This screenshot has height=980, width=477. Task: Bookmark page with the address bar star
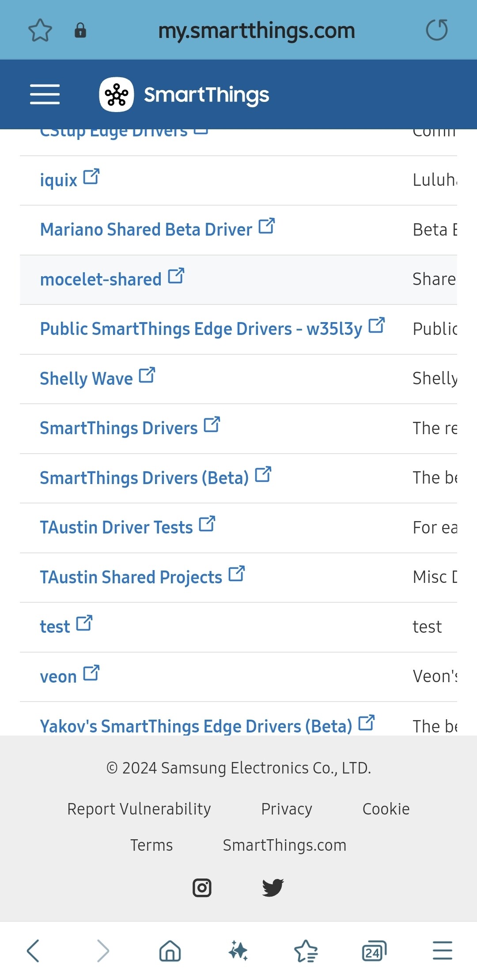pyautogui.click(x=40, y=30)
